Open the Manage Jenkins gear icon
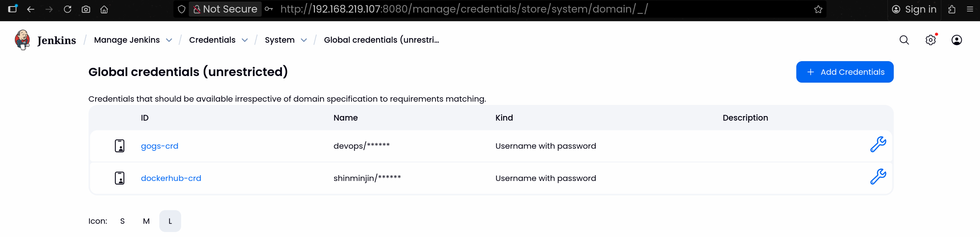The width and height of the screenshot is (980, 237). (931, 40)
